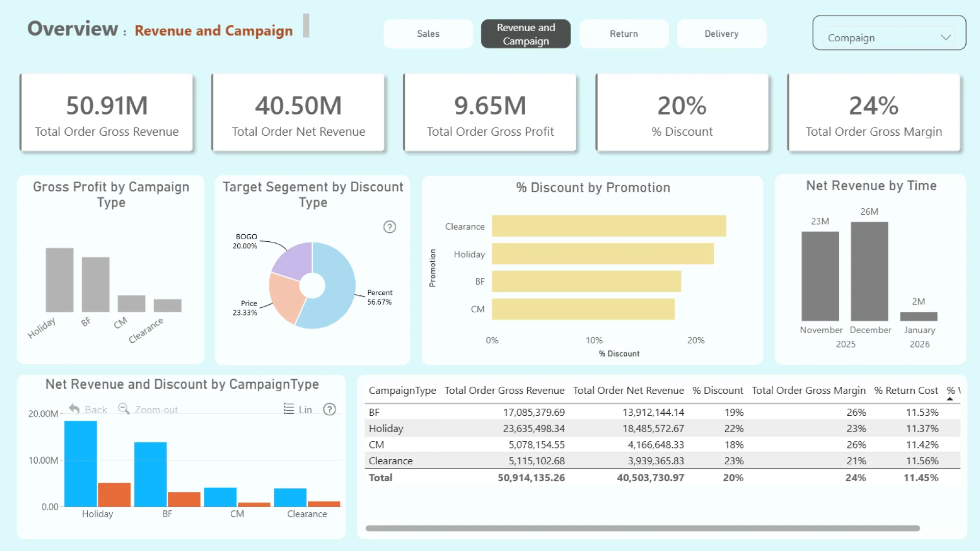980x551 pixels.
Task: Select the December revenue bar
Action: tap(869, 271)
